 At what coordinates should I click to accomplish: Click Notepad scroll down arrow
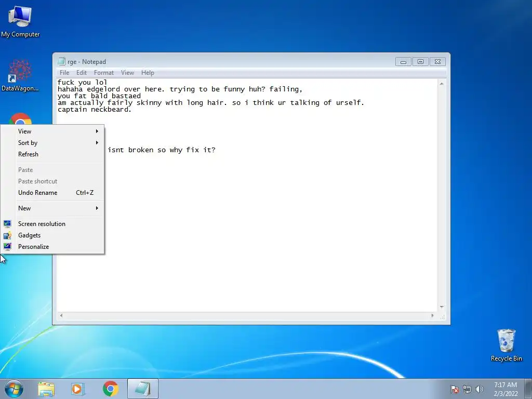[x=442, y=307]
